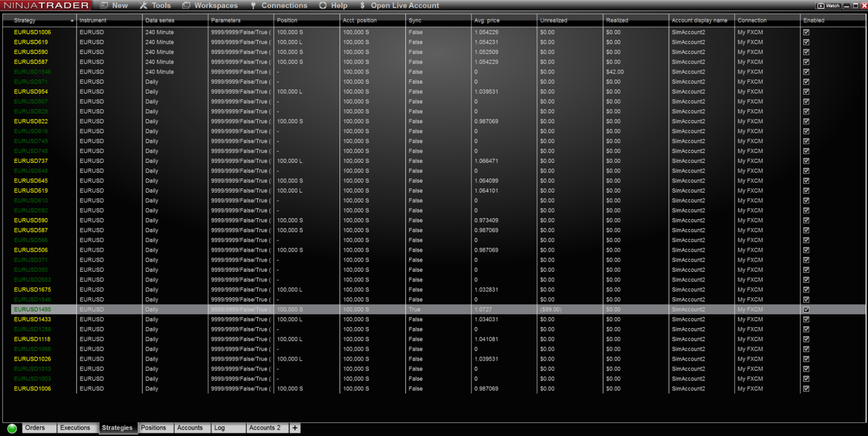Select the Strategies tab

click(118, 428)
